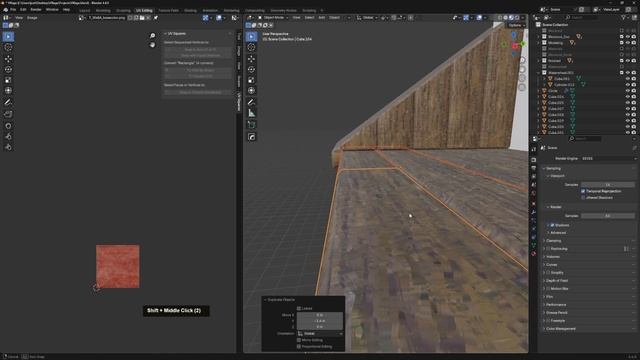Open the Window menu
Image resolution: width=640 pixels, height=360 pixels.
point(52,9)
